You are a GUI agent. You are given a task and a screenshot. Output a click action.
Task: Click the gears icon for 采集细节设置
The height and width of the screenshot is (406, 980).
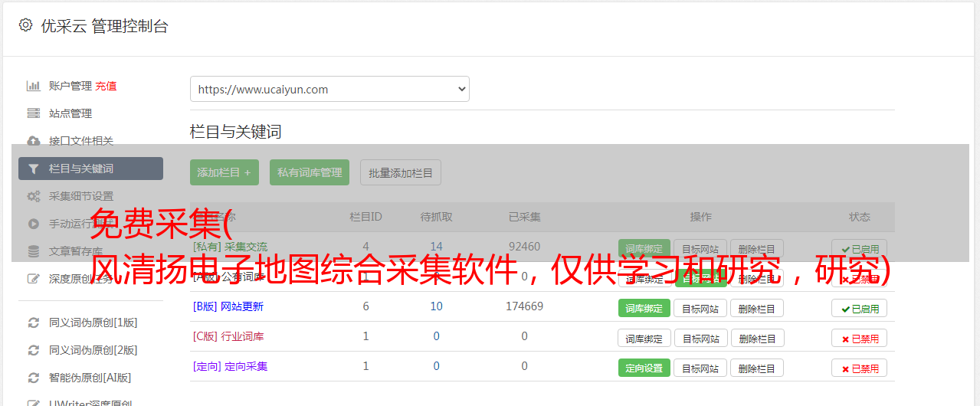pyautogui.click(x=34, y=196)
